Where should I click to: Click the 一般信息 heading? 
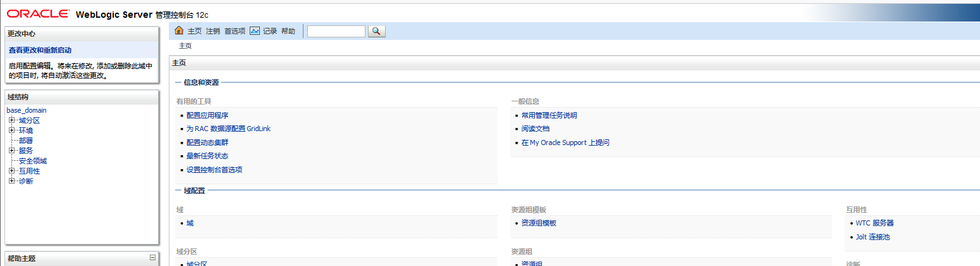point(525,101)
